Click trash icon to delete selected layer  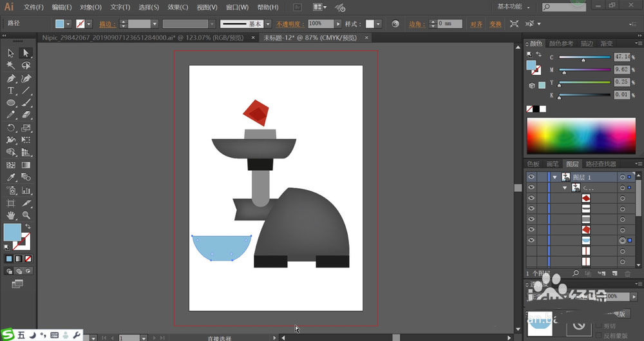coord(627,273)
